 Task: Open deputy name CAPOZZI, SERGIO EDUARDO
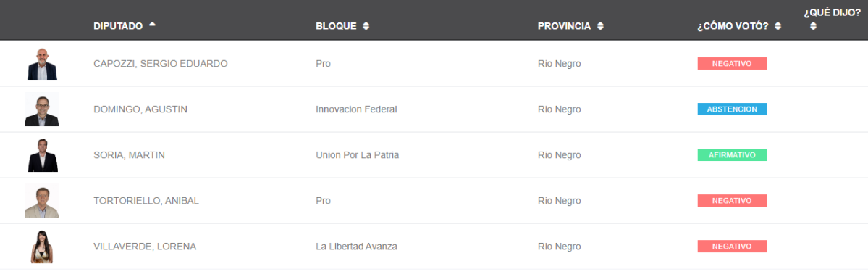tap(161, 64)
